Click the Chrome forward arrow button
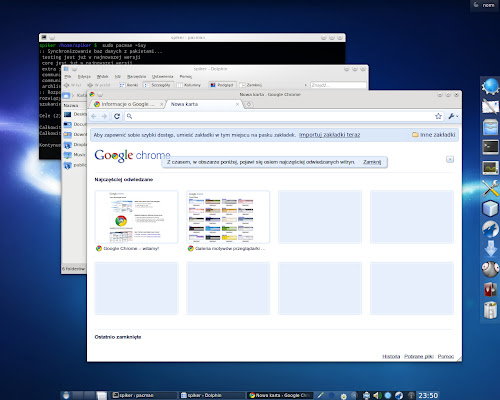 point(104,116)
